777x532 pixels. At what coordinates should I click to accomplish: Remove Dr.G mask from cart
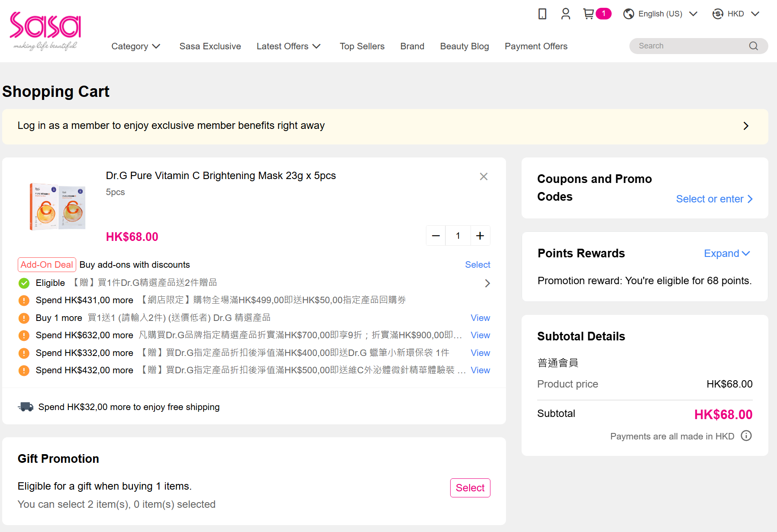pos(484,176)
